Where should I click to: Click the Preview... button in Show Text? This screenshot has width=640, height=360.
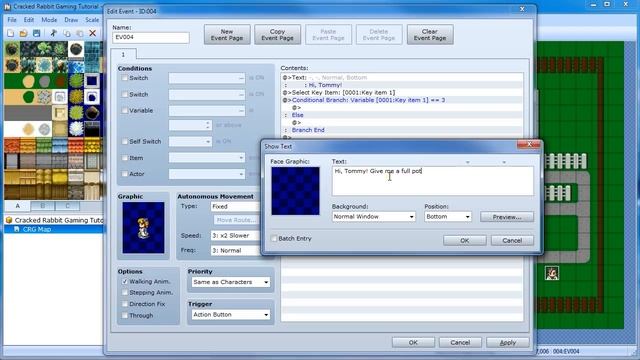coord(507,217)
